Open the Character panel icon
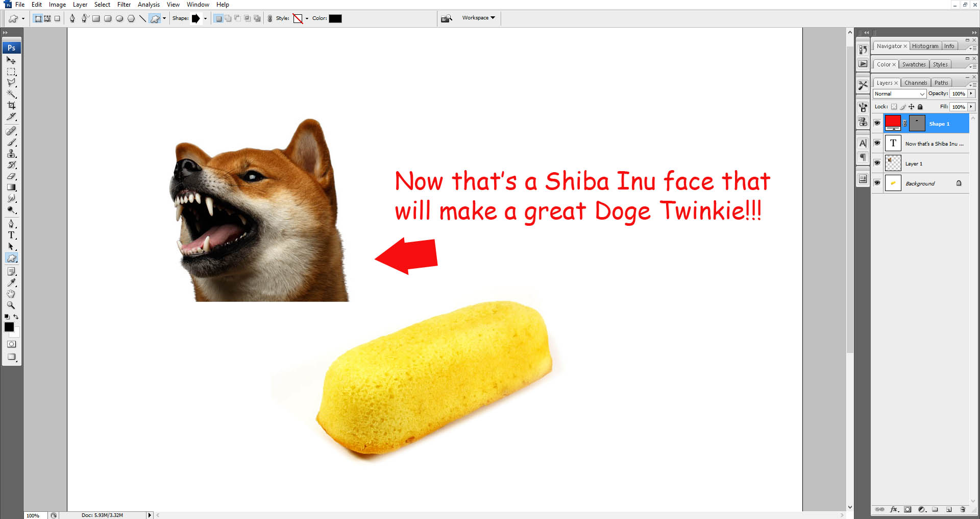Viewport: 980px width, 519px height. point(863,144)
